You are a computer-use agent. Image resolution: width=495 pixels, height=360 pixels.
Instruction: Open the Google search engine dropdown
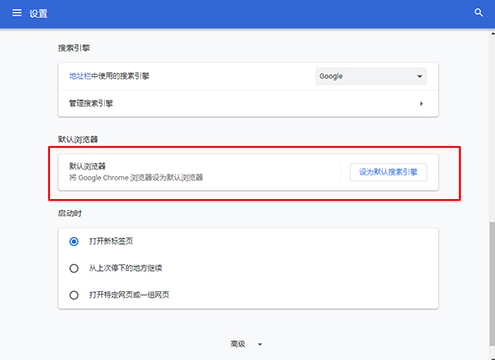(371, 76)
